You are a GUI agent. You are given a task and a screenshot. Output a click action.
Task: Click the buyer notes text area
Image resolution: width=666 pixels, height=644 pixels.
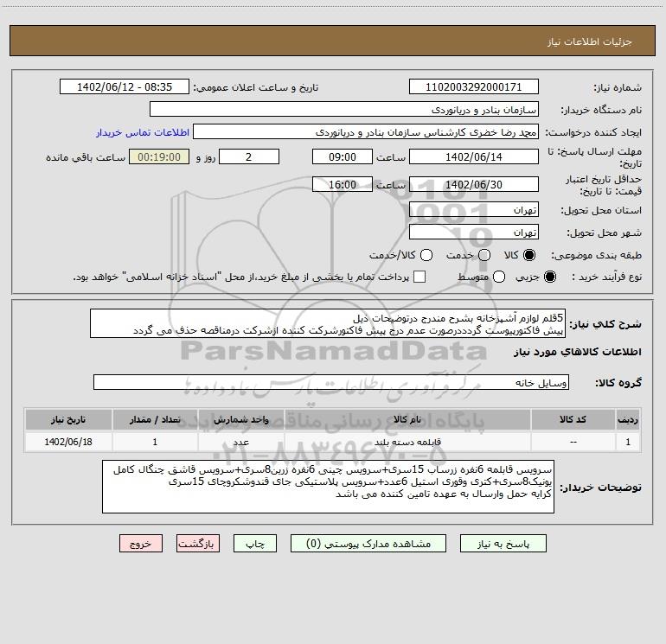[328, 487]
